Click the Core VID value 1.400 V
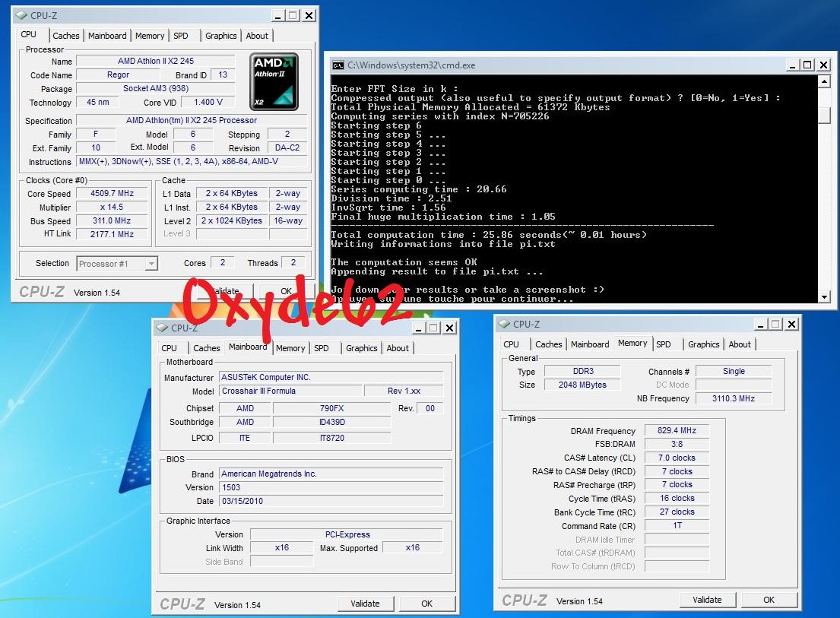The height and width of the screenshot is (618, 840). click(x=208, y=102)
